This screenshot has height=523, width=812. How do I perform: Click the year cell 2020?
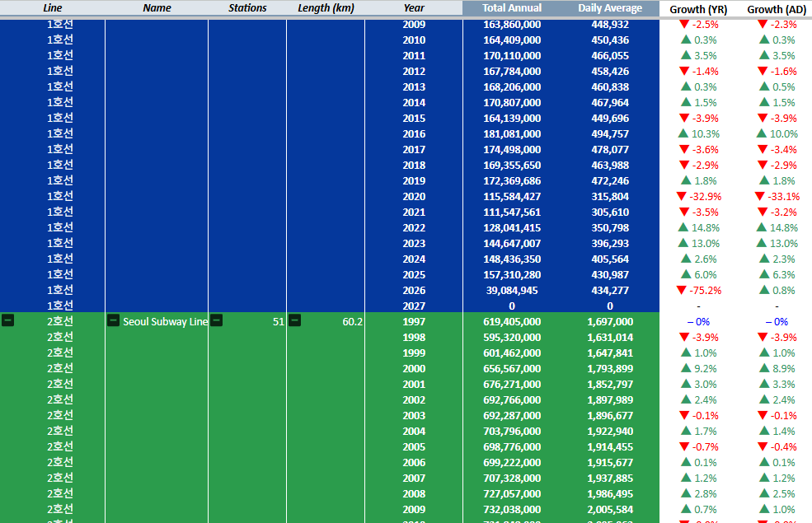pos(414,197)
